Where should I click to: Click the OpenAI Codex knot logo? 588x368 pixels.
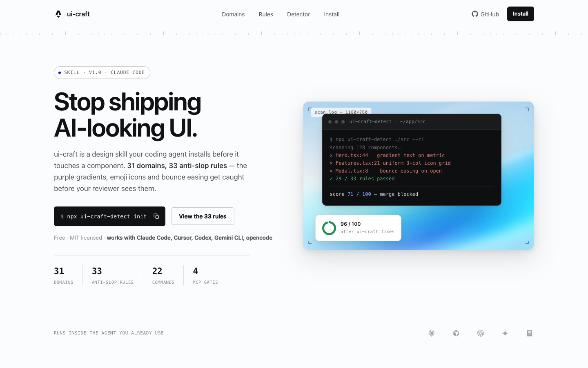coord(481,333)
